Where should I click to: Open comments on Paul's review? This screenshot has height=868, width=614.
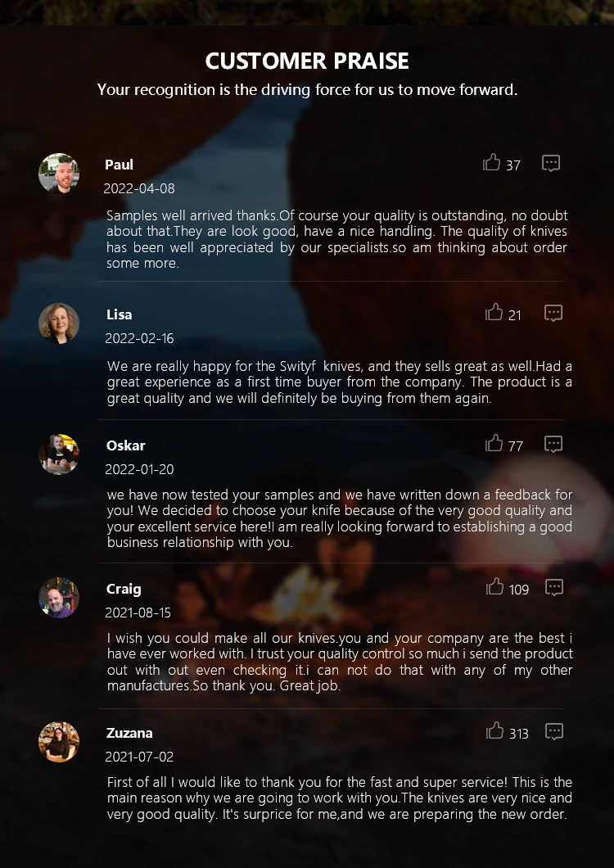point(551,163)
